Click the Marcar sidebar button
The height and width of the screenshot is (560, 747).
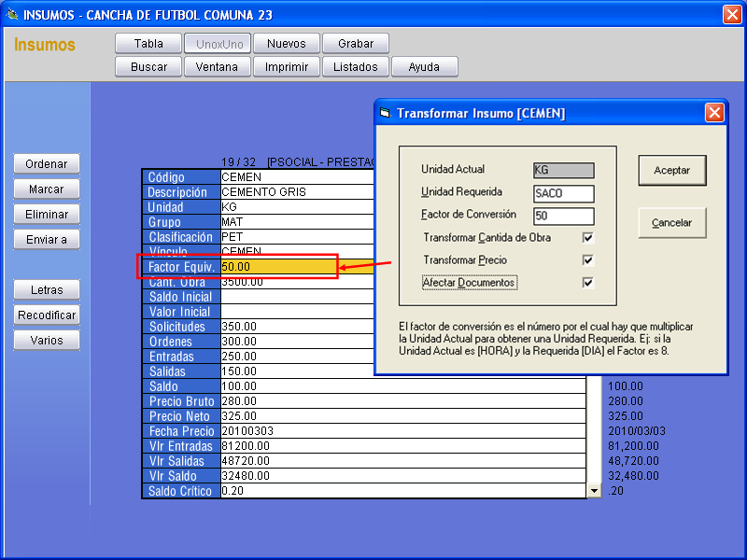(x=47, y=189)
